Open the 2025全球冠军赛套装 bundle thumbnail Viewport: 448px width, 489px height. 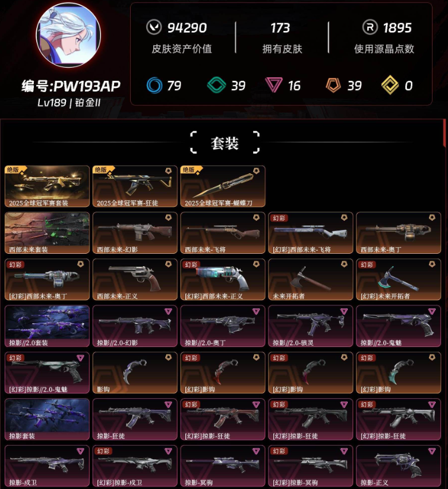(47, 186)
